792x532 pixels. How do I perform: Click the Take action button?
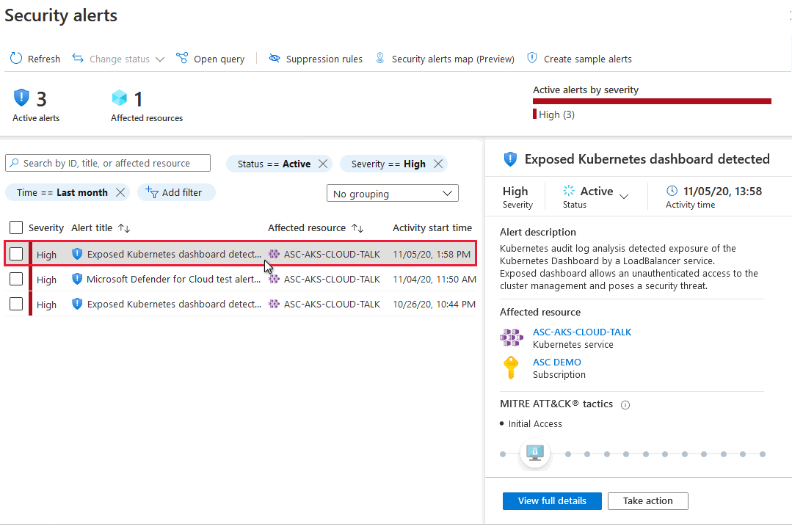click(647, 500)
